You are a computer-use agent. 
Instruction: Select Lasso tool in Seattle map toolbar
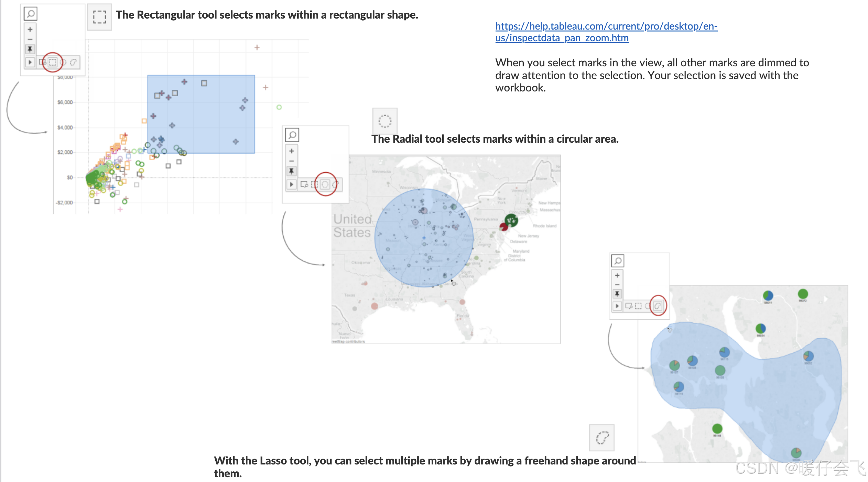[658, 306]
